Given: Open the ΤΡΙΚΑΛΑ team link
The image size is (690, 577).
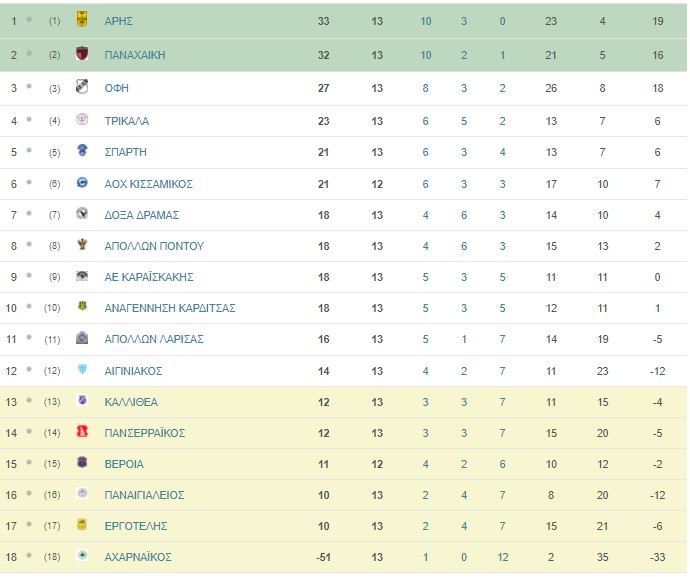Looking at the screenshot, I should click(x=127, y=121).
